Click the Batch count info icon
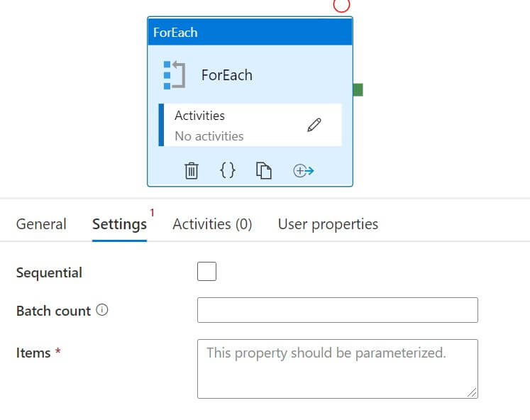 [x=101, y=310]
